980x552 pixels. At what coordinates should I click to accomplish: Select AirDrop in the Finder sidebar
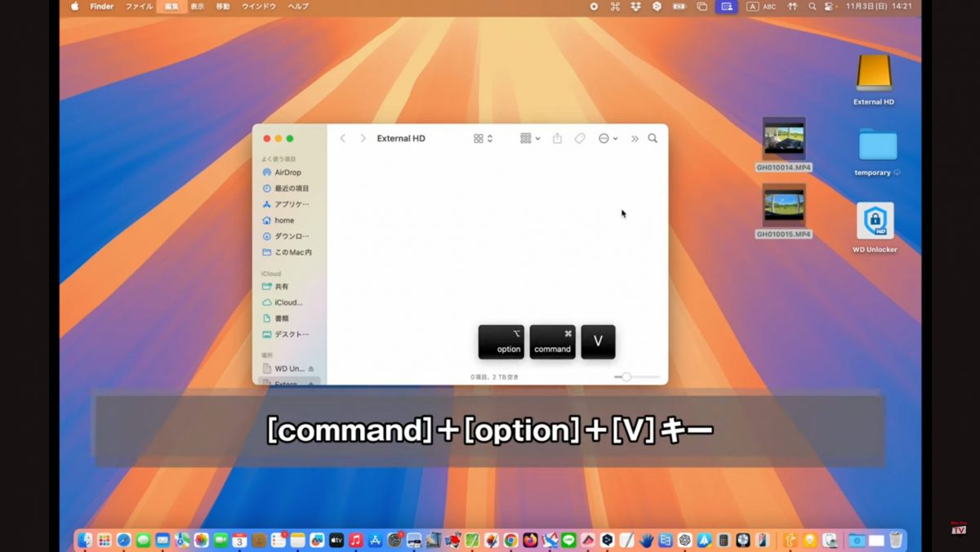(x=288, y=172)
